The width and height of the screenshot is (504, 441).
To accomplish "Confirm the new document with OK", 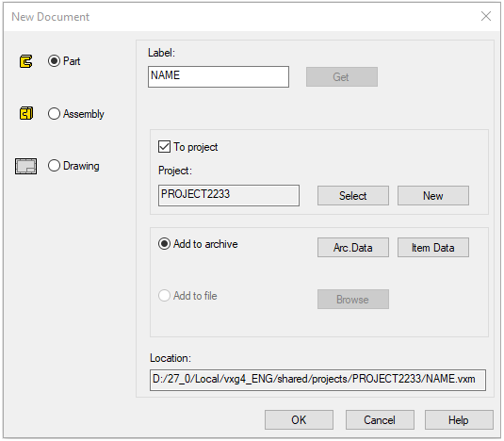I will tap(299, 419).
